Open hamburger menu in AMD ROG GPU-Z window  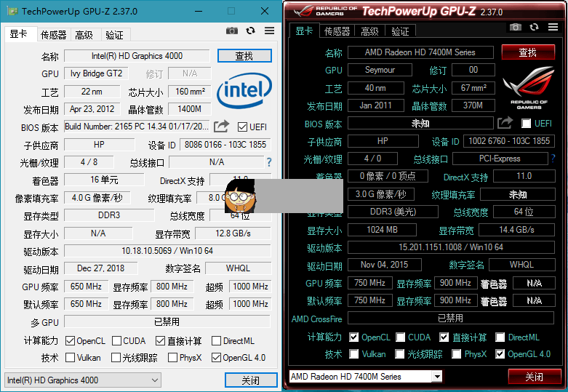[x=553, y=27]
